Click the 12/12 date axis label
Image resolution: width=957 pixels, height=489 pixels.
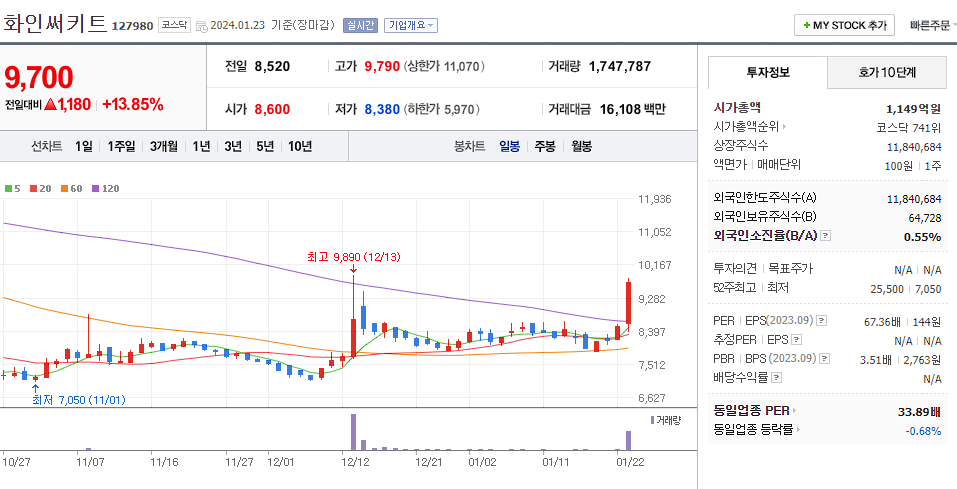pos(355,462)
